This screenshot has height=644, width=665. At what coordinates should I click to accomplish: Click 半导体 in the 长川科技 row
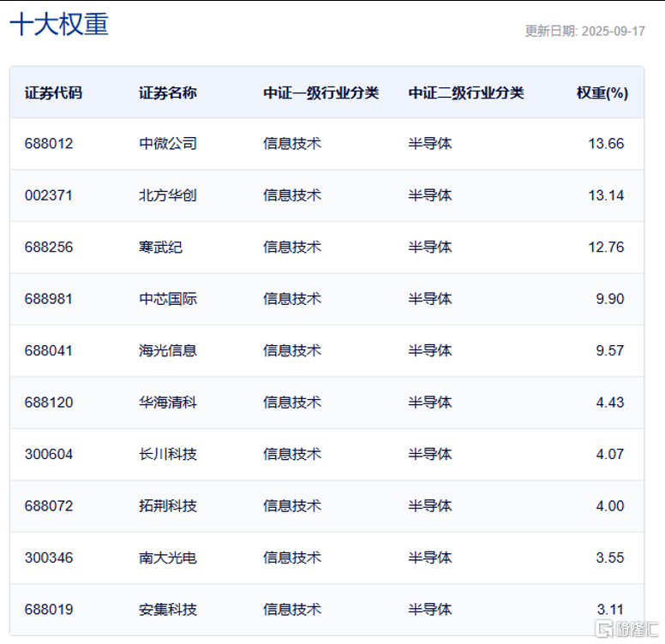click(x=430, y=454)
